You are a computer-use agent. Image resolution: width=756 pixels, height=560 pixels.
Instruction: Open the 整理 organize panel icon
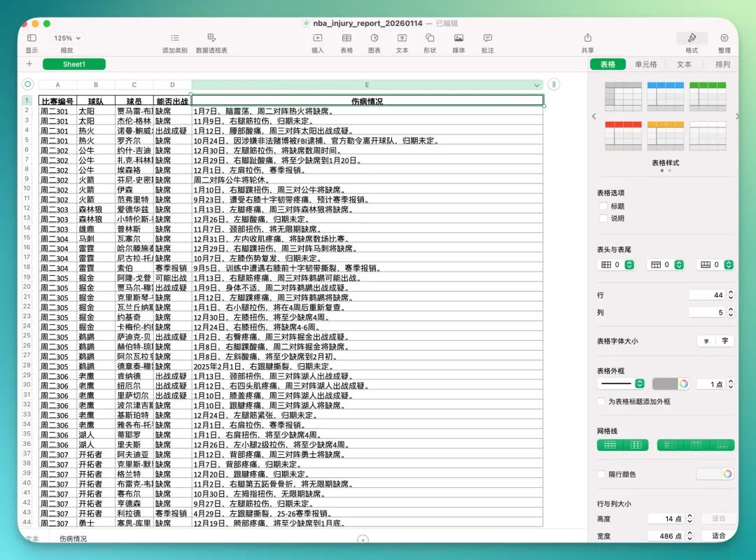[724, 38]
